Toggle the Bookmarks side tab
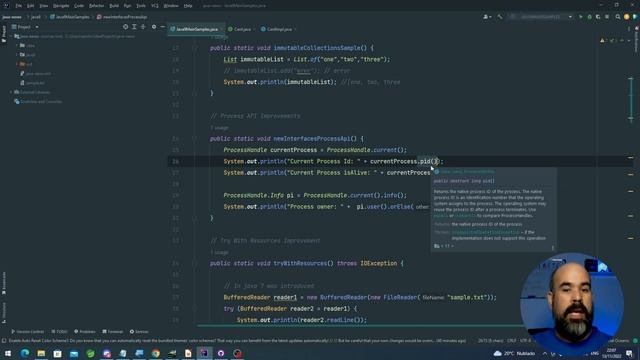Screen dimensions: 640x360 tap(4, 283)
